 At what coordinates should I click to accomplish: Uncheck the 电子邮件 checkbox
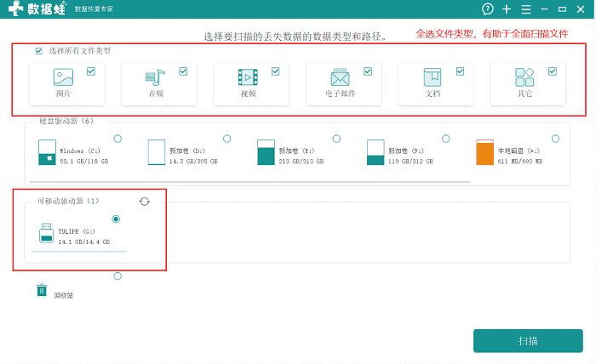pos(368,71)
